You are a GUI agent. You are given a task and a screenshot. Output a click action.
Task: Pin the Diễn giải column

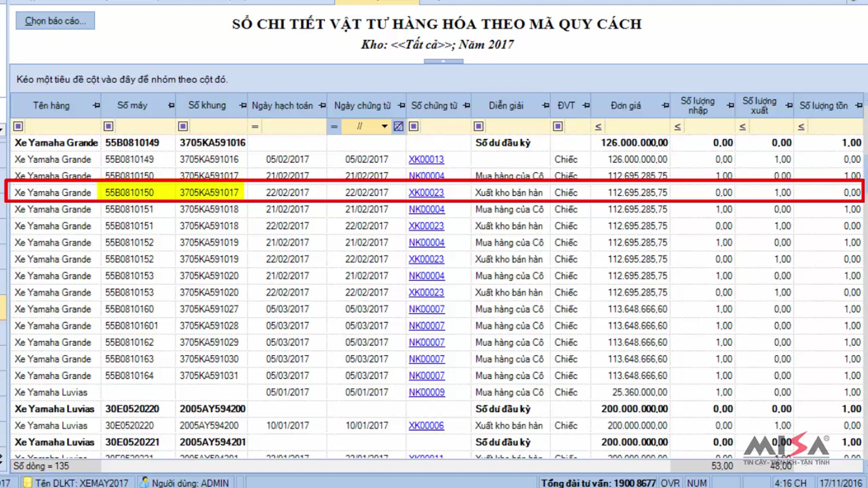pos(546,106)
